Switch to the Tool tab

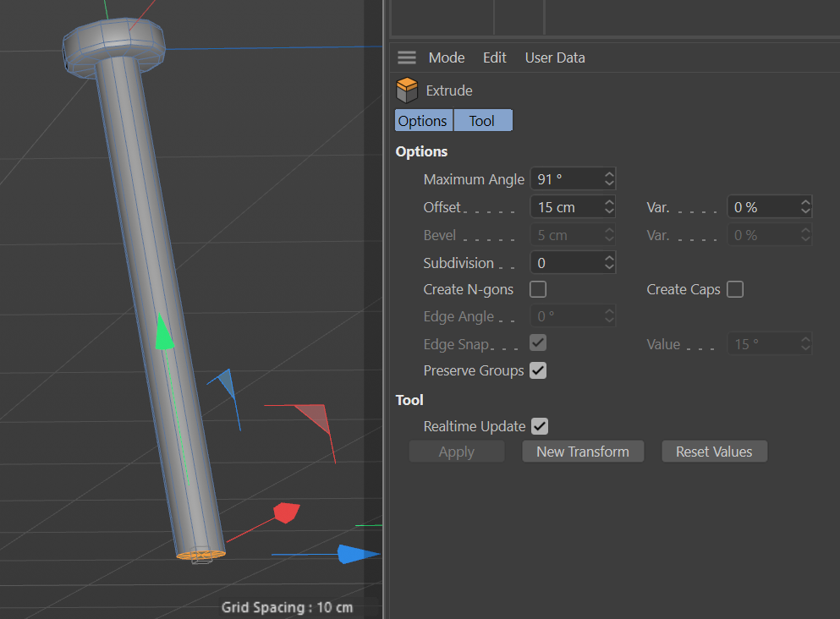click(x=482, y=121)
